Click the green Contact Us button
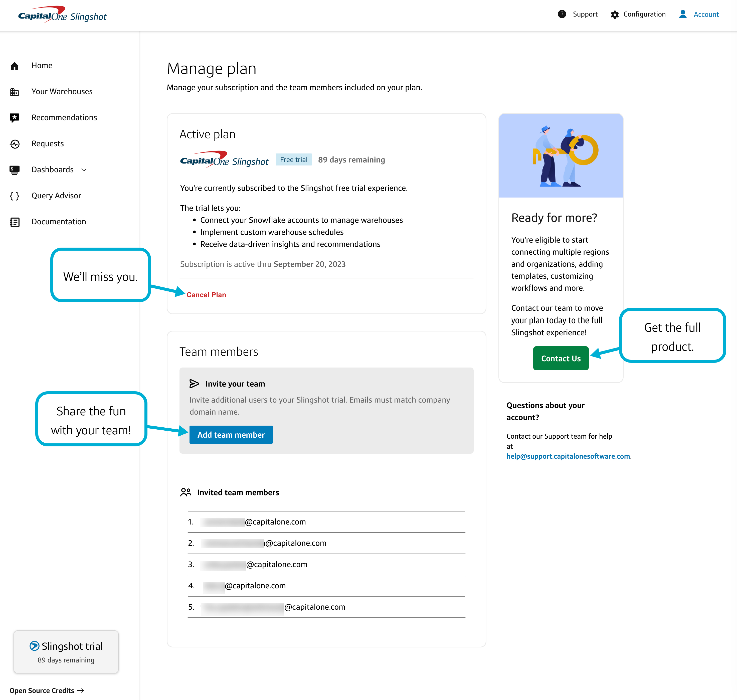The height and width of the screenshot is (700, 737). pos(561,358)
